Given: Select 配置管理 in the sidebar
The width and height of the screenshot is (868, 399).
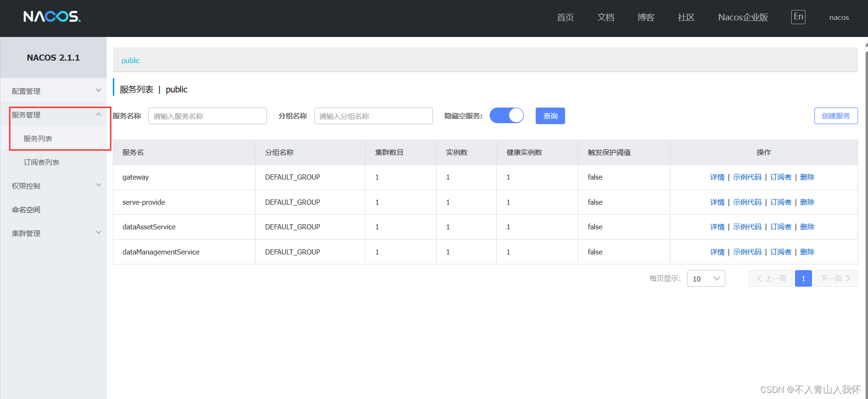Looking at the screenshot, I should click(26, 91).
